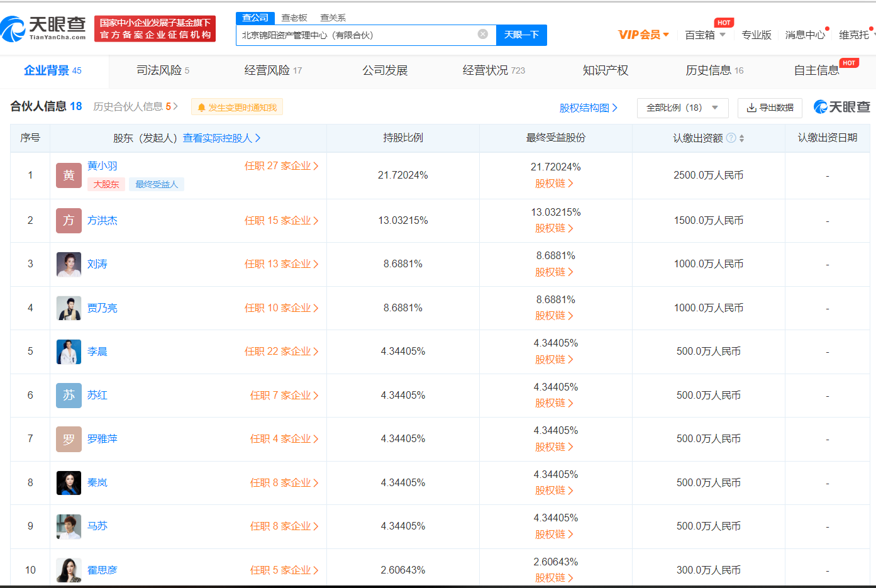
Task: Click the 导出数据 download button
Action: (770, 108)
